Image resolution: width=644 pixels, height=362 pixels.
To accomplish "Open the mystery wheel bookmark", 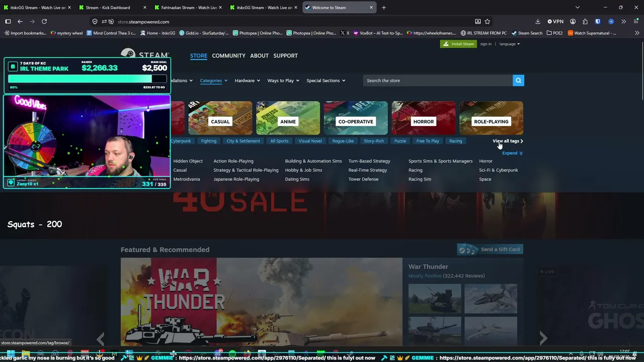I will [67, 33].
